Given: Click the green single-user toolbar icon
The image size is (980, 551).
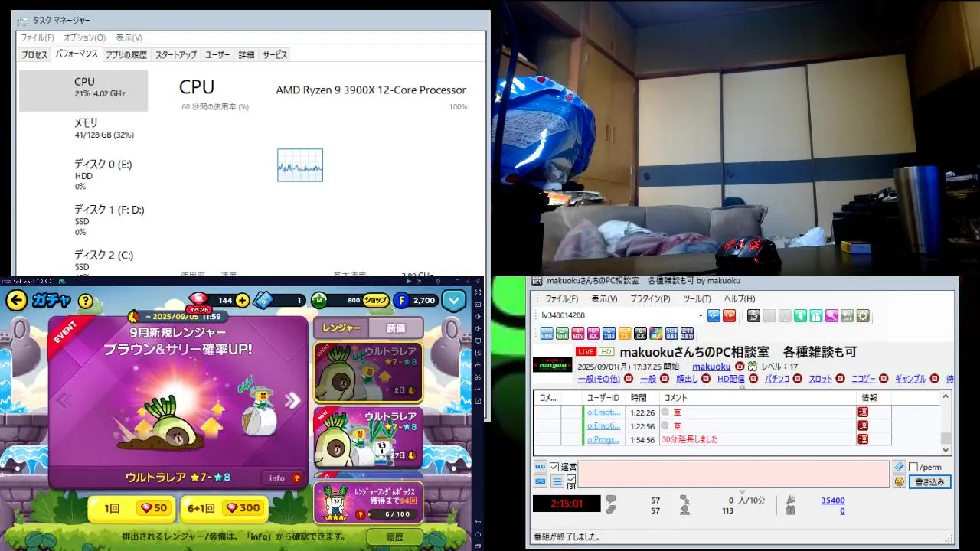Looking at the screenshot, I should tap(800, 315).
